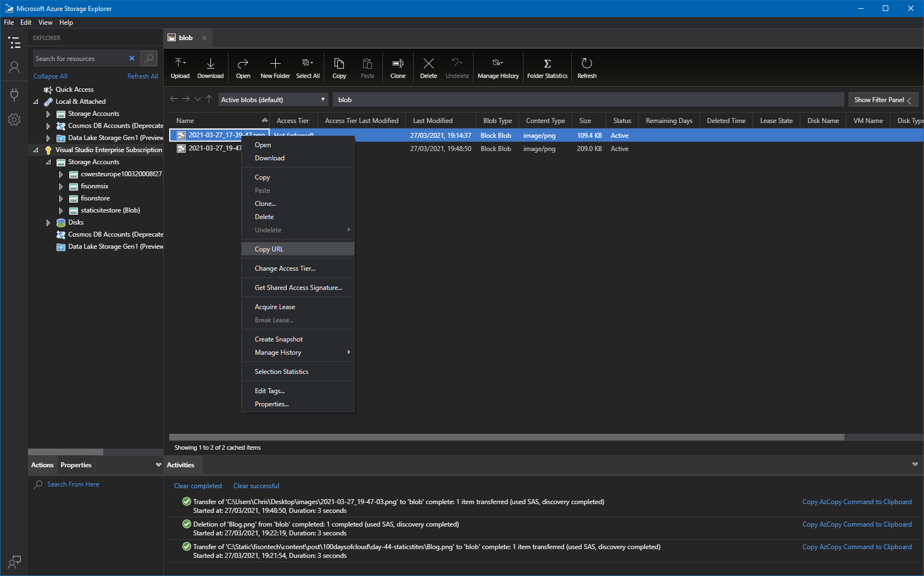Navigate forward with the right arrow
Image resolution: width=924 pixels, height=576 pixels.
click(x=186, y=99)
